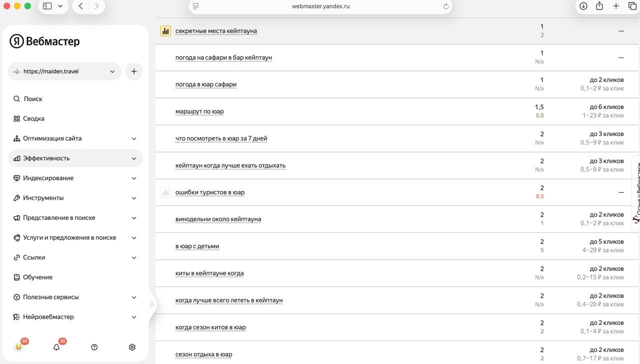Collapse the Эффективность section
The height and width of the screenshot is (364, 640).
[x=75, y=158]
